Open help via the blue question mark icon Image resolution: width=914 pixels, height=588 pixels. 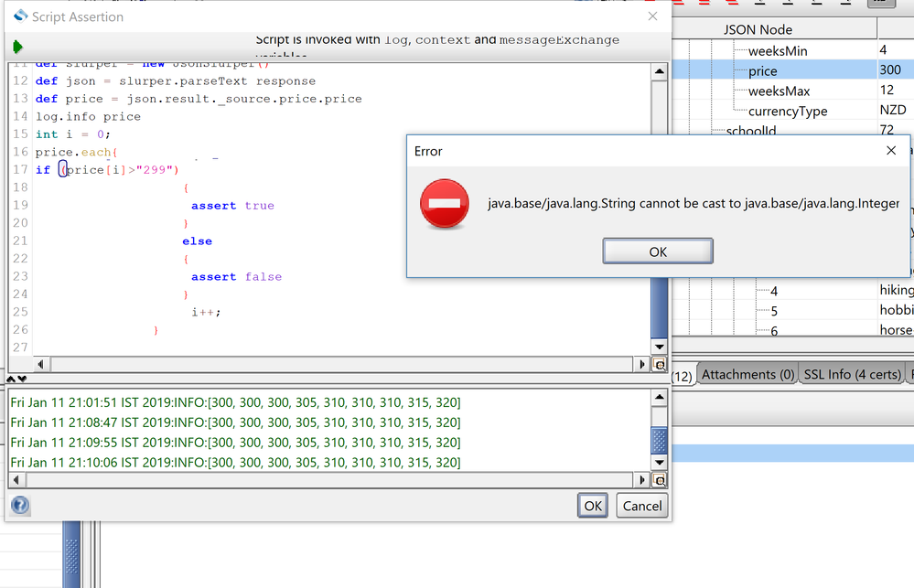pos(19,505)
